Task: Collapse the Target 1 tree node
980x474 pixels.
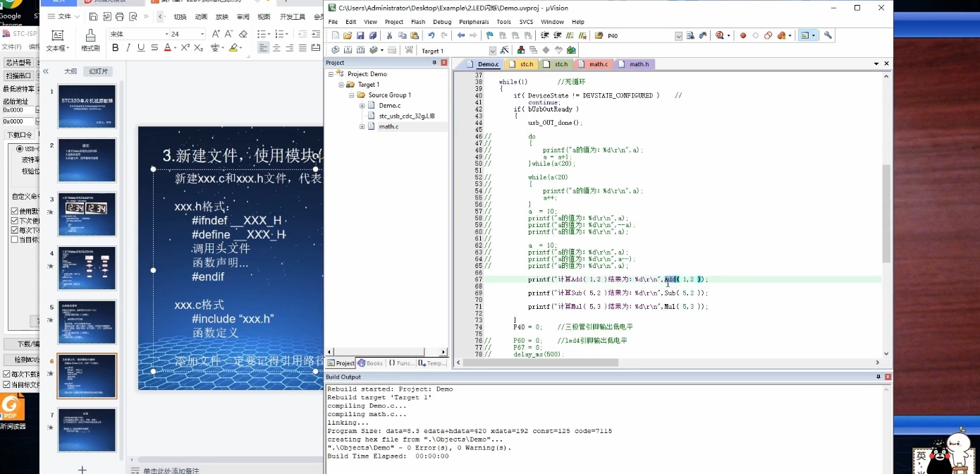Action: click(341, 85)
